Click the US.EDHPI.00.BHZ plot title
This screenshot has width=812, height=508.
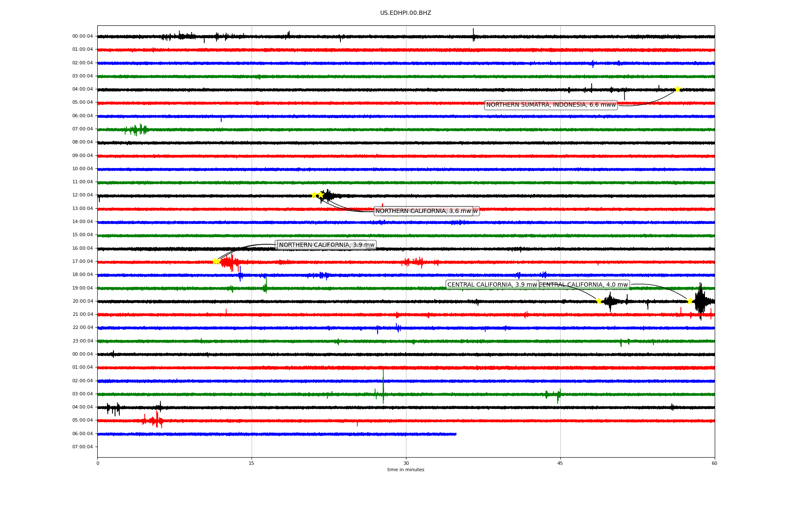point(405,13)
